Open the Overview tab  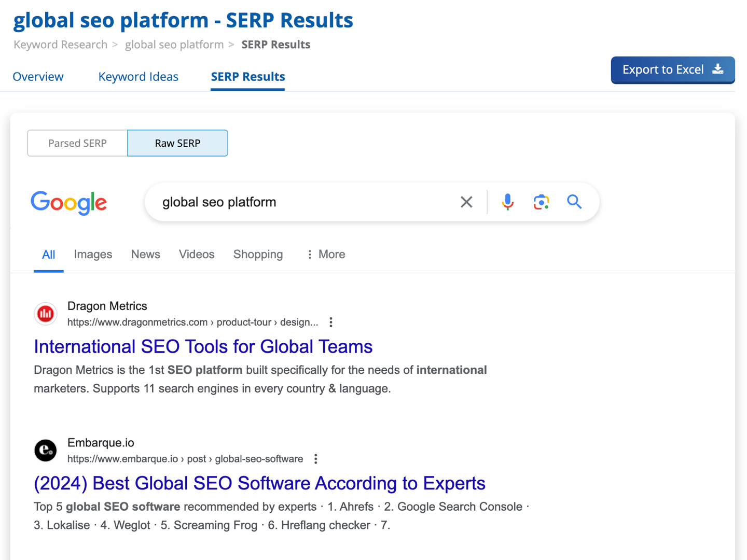pyautogui.click(x=38, y=77)
